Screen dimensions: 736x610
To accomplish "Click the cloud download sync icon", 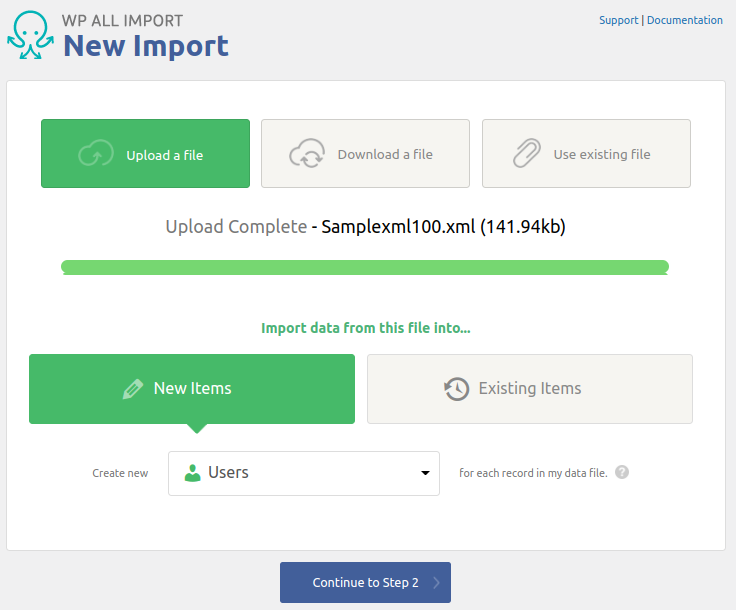I will (307, 153).
